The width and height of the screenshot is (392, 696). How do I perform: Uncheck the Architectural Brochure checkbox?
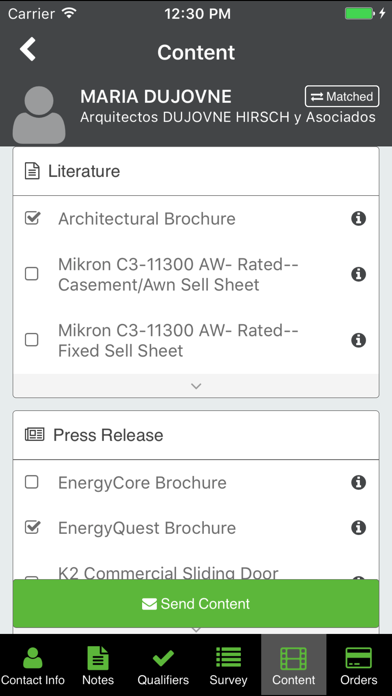32,218
